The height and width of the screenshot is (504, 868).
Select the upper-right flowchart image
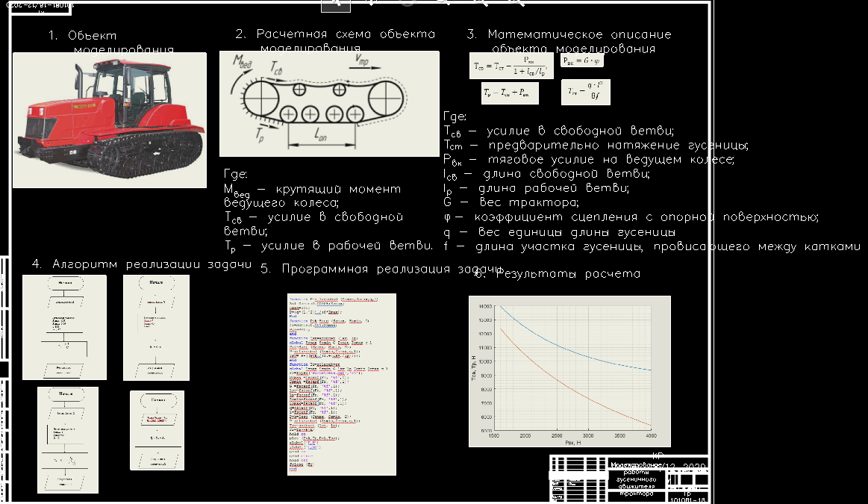click(x=156, y=328)
